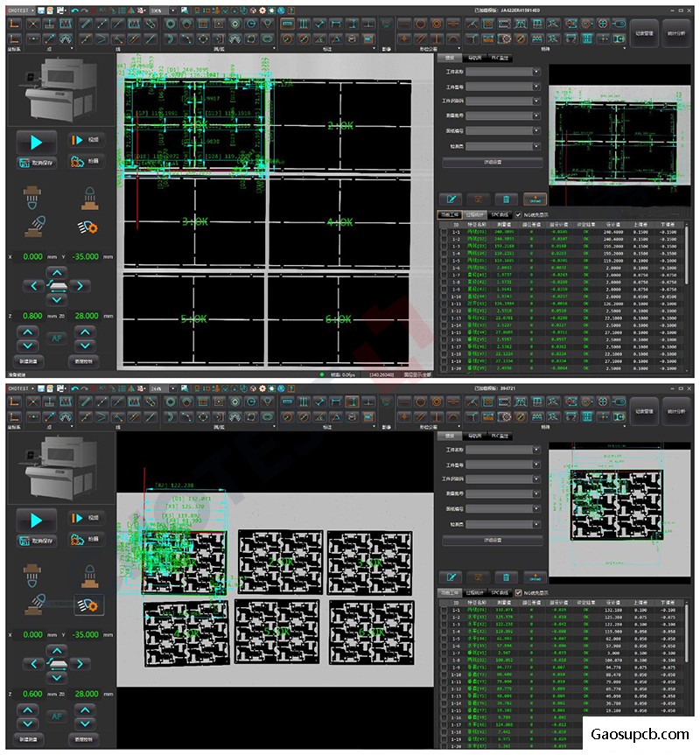Select the intersecting-lines point tool in the top window
700x755 pixels.
tap(33, 24)
